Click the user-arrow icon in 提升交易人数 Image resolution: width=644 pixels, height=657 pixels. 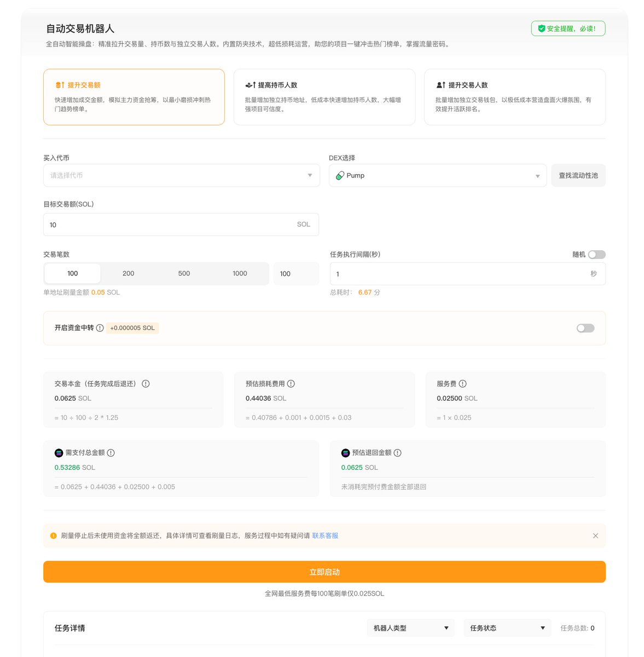click(441, 85)
